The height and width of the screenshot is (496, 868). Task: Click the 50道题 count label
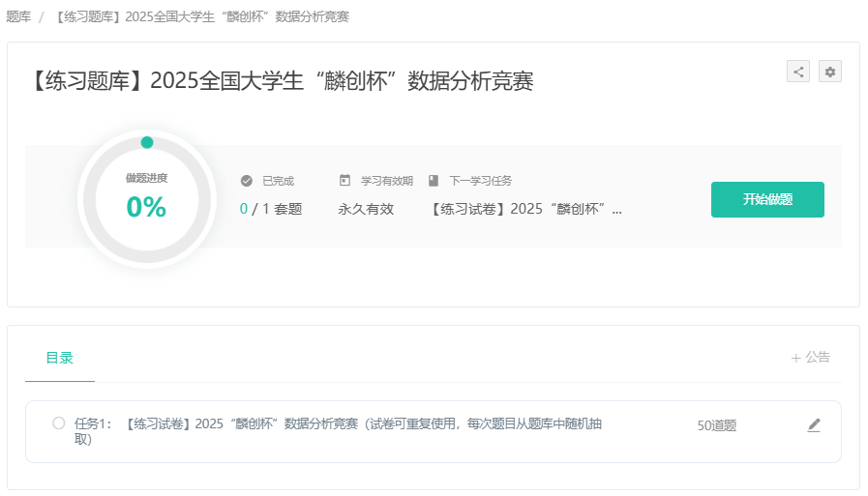pyautogui.click(x=717, y=425)
